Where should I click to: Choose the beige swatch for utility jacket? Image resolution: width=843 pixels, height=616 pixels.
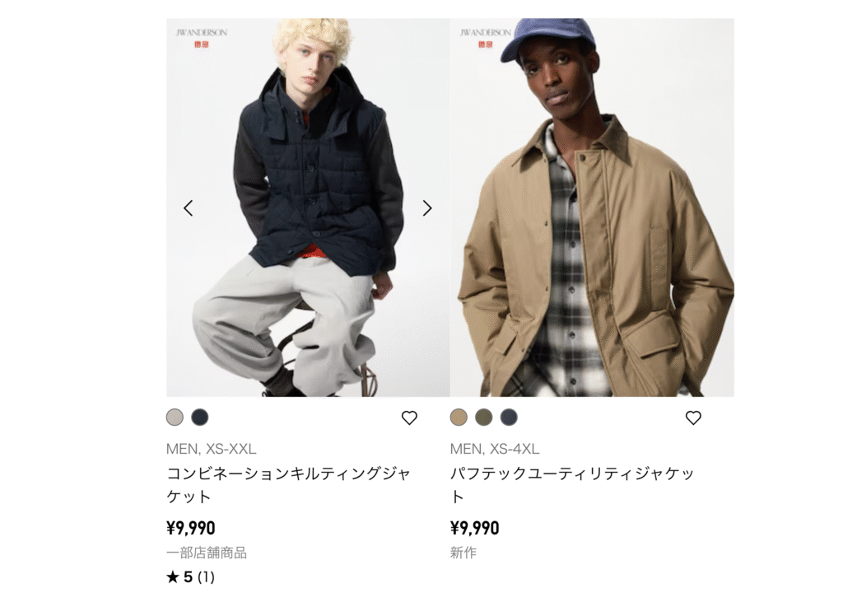click(x=459, y=417)
